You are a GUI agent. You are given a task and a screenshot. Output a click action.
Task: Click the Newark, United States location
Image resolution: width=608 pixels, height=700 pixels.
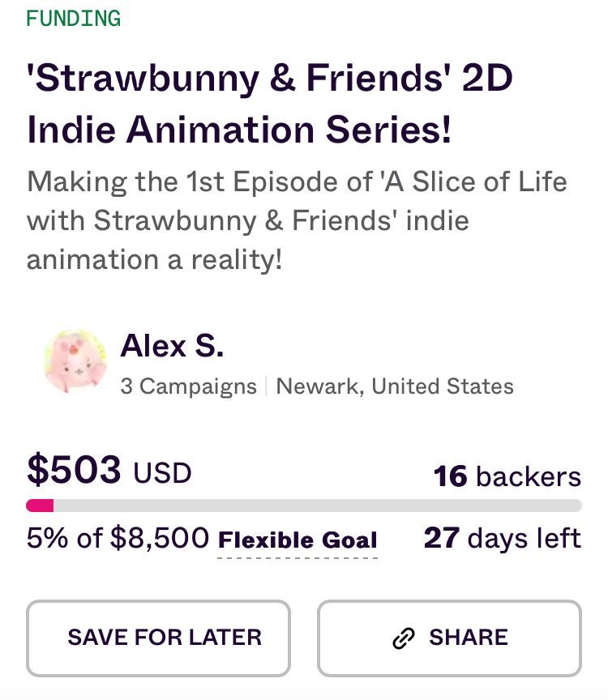[x=395, y=386]
